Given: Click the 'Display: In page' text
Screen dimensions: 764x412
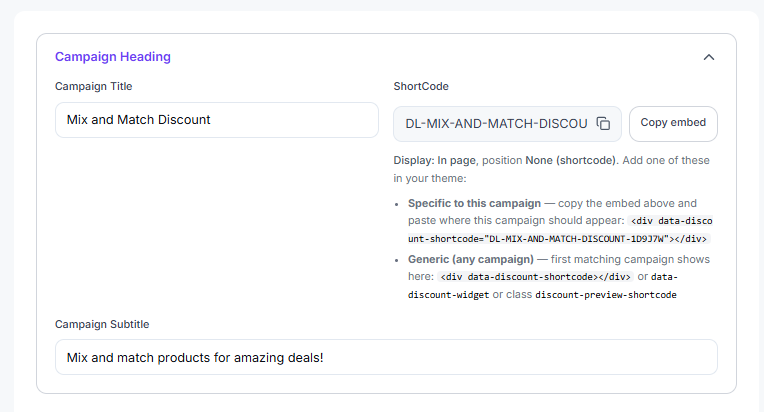Looking at the screenshot, I should click(x=435, y=160).
